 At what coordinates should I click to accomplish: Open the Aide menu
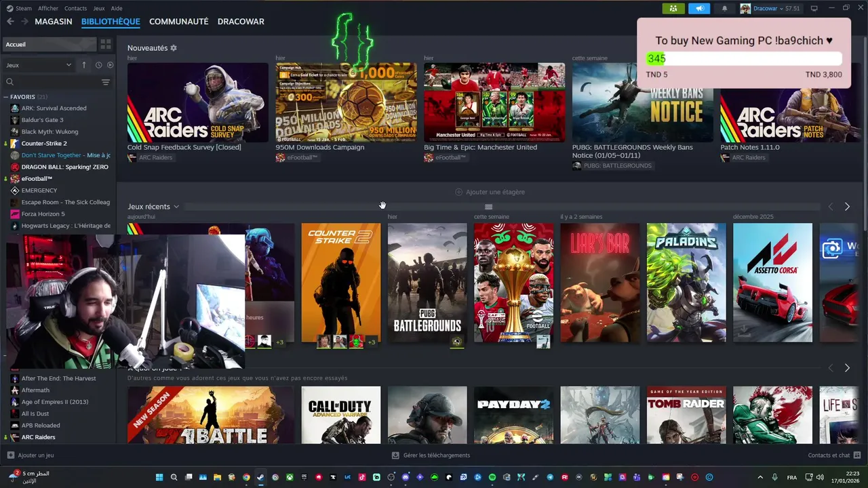[117, 9]
